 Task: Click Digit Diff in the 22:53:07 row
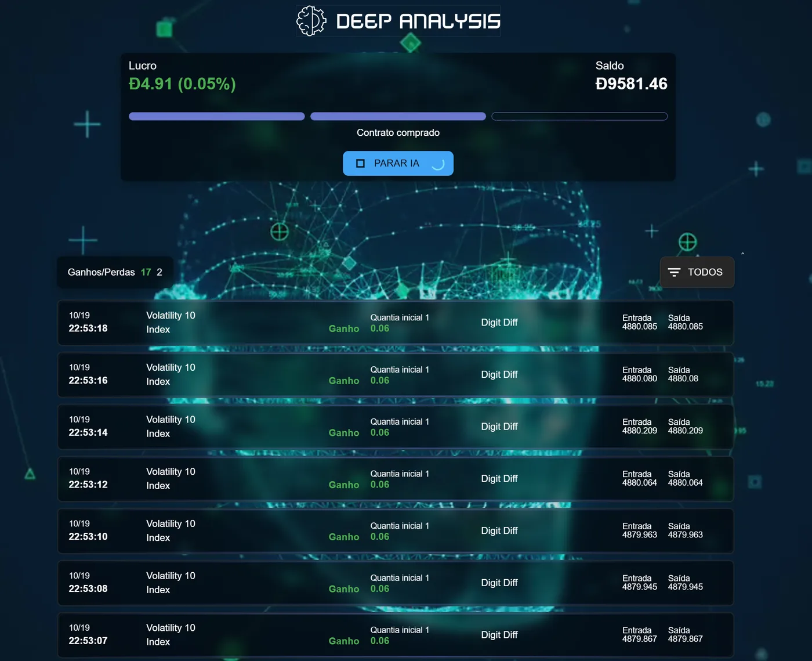(499, 635)
